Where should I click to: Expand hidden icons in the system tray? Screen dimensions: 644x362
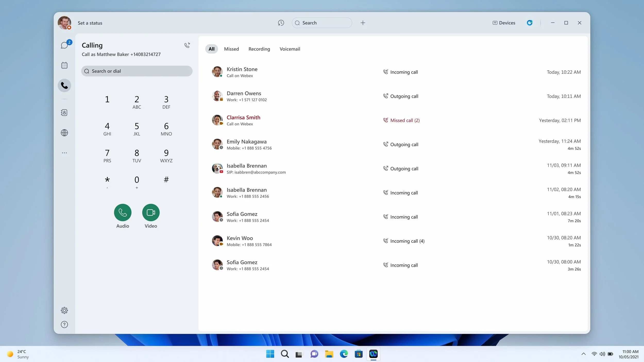point(583,354)
